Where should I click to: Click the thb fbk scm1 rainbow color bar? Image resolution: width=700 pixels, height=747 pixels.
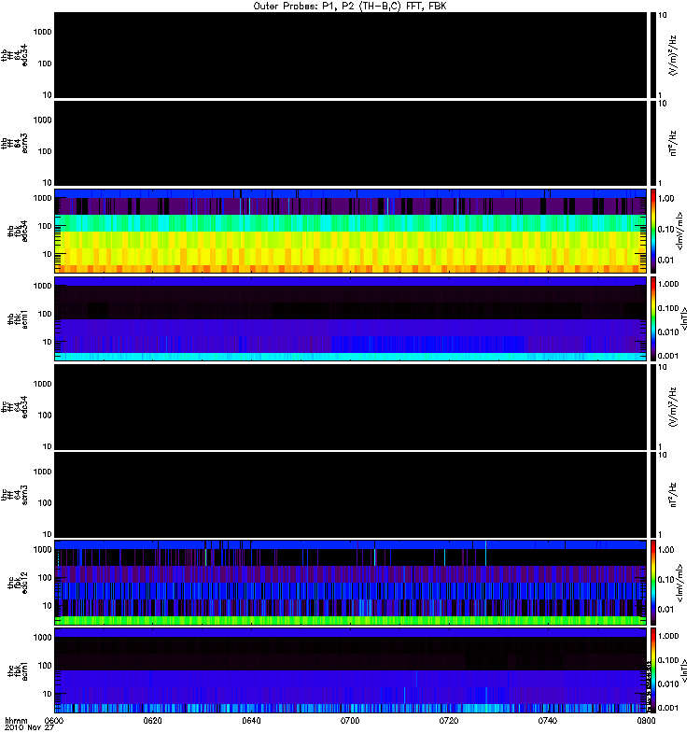(x=653, y=318)
